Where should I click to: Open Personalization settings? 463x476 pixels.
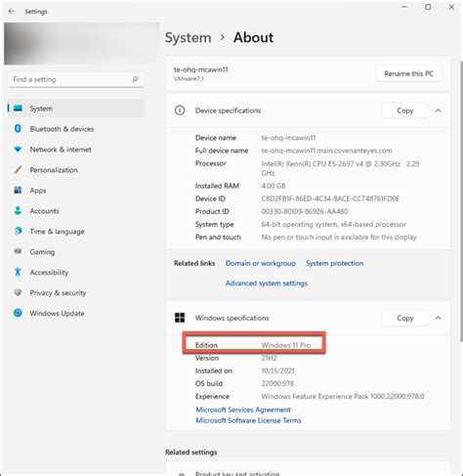point(54,170)
